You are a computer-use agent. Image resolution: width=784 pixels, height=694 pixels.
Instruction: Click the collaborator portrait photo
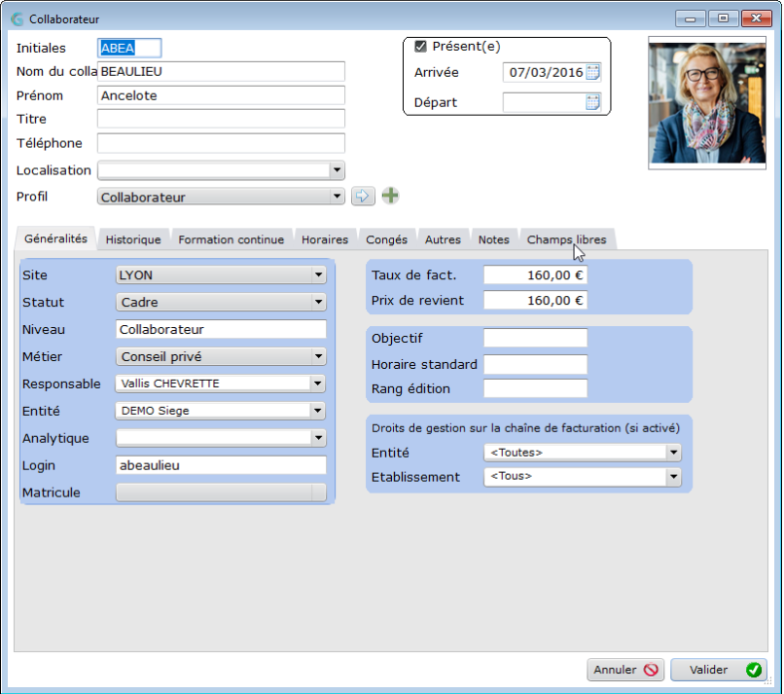[707, 103]
